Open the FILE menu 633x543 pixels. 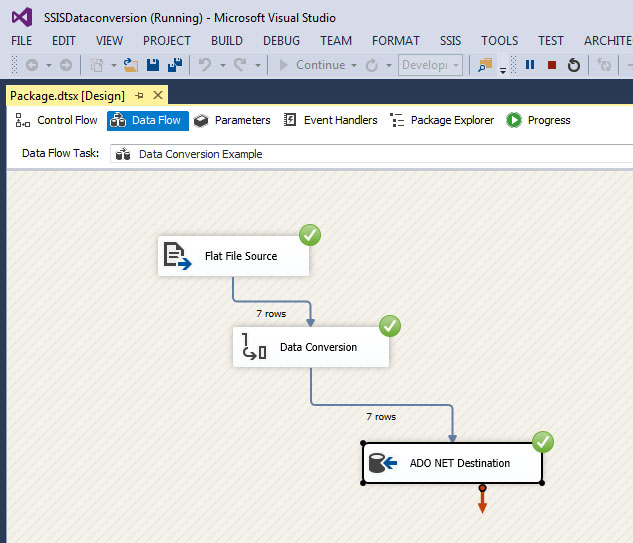coord(21,41)
